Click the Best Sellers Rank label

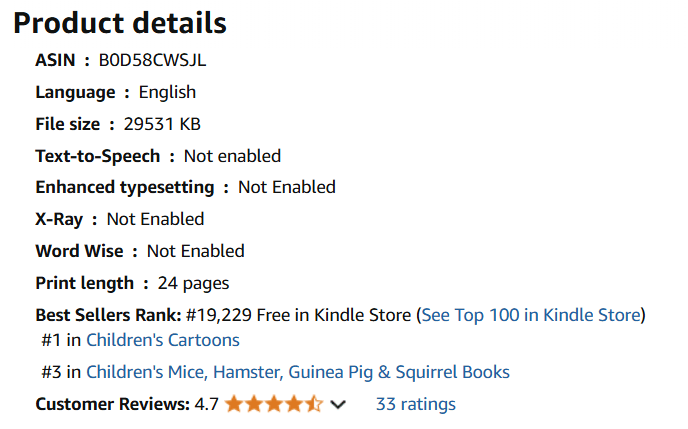[x=108, y=315]
